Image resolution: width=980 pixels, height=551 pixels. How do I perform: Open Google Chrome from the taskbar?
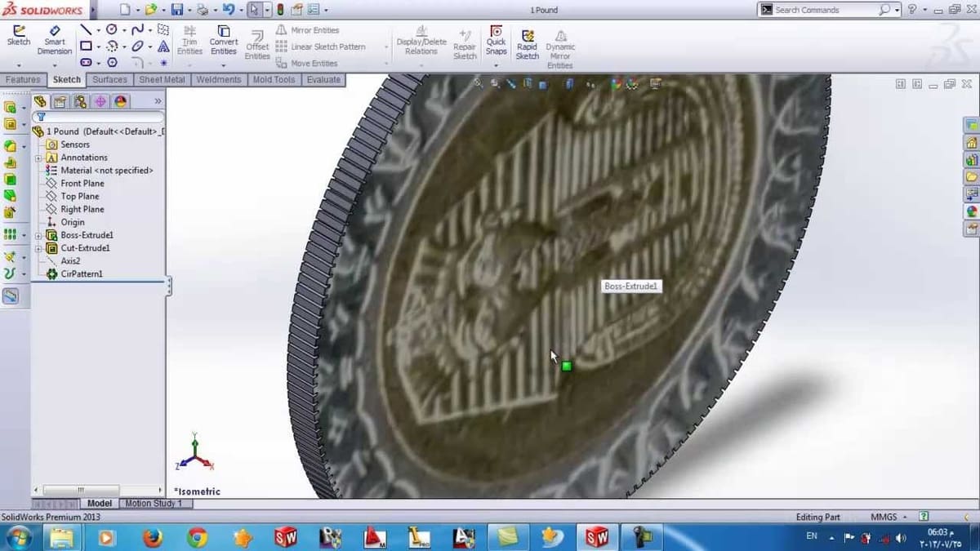tap(197, 537)
